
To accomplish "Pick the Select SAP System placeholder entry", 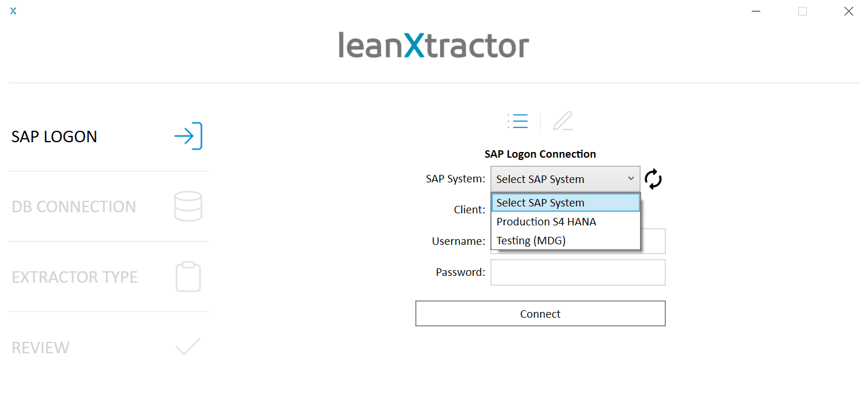I will pos(565,202).
